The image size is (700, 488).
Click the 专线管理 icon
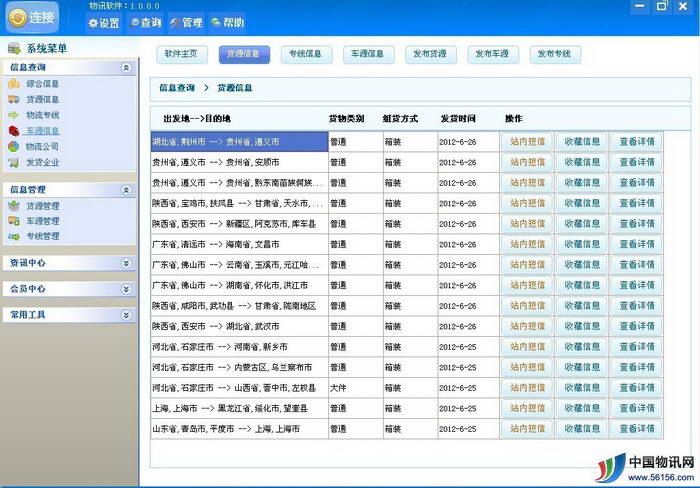(x=14, y=236)
